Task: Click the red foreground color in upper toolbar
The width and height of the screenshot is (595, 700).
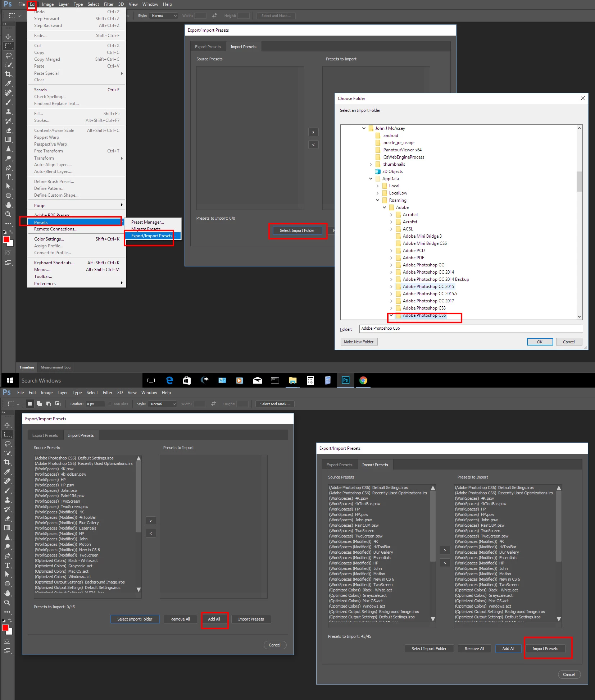Action: (x=6, y=239)
